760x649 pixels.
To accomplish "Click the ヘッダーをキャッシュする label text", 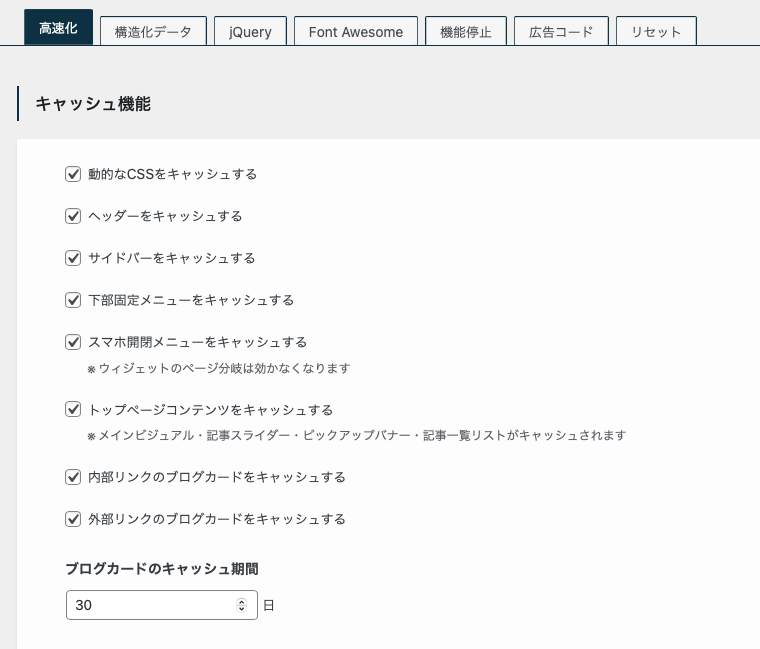I will tap(165, 216).
